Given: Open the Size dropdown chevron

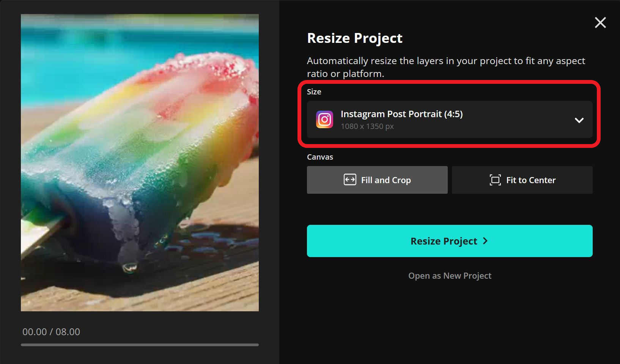Looking at the screenshot, I should point(579,120).
